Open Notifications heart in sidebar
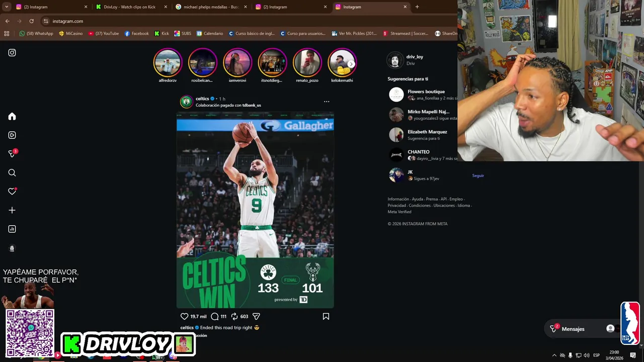The width and height of the screenshot is (644, 362). (x=12, y=192)
